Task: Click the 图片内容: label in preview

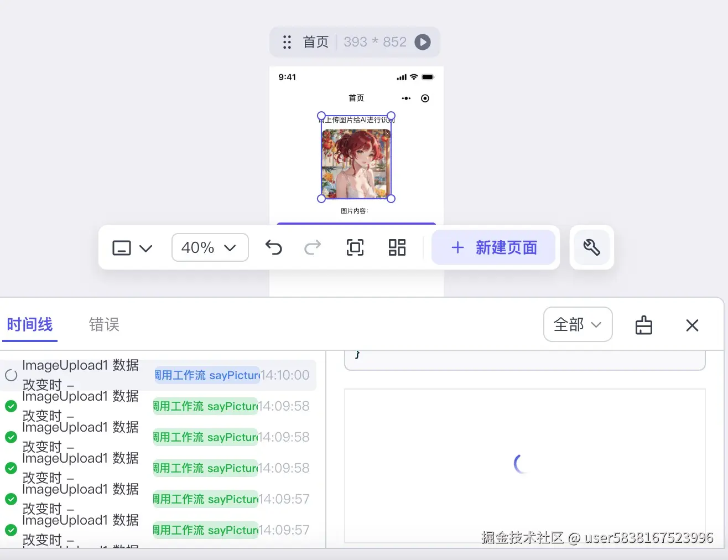Action: click(x=355, y=211)
